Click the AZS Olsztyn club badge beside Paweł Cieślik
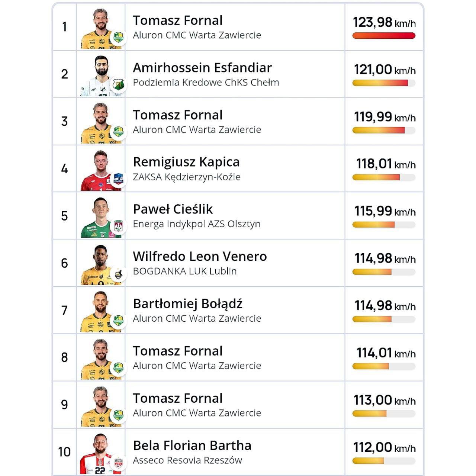This screenshot has height=476, width=476. 118,226
